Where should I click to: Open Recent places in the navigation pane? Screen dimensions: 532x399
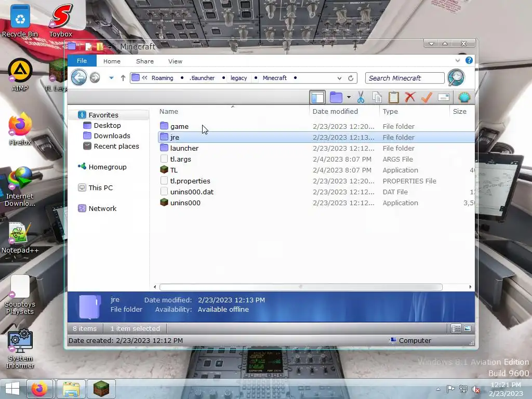coord(116,146)
